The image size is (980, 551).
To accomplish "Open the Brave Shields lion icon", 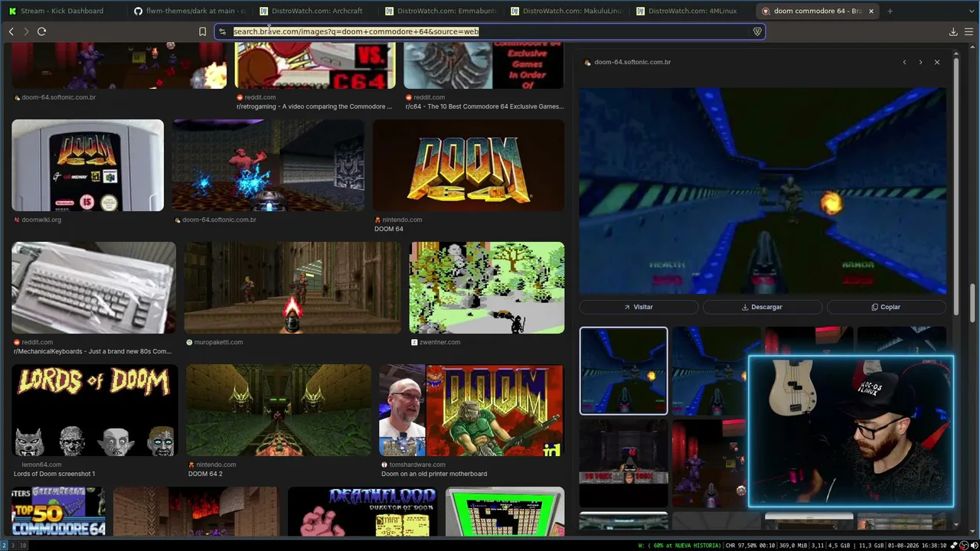I will click(x=757, y=31).
